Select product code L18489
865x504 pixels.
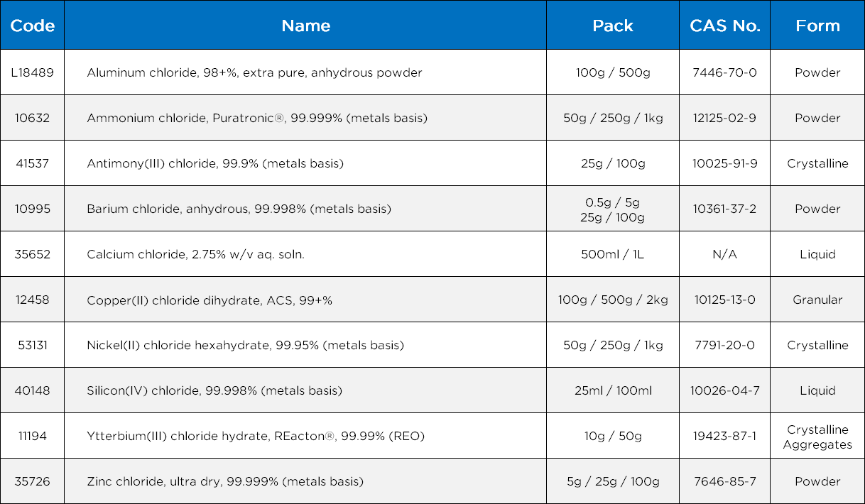[x=33, y=72]
